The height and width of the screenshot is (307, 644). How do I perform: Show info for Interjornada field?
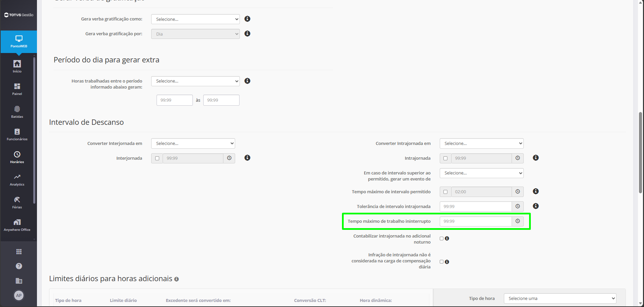pyautogui.click(x=247, y=158)
